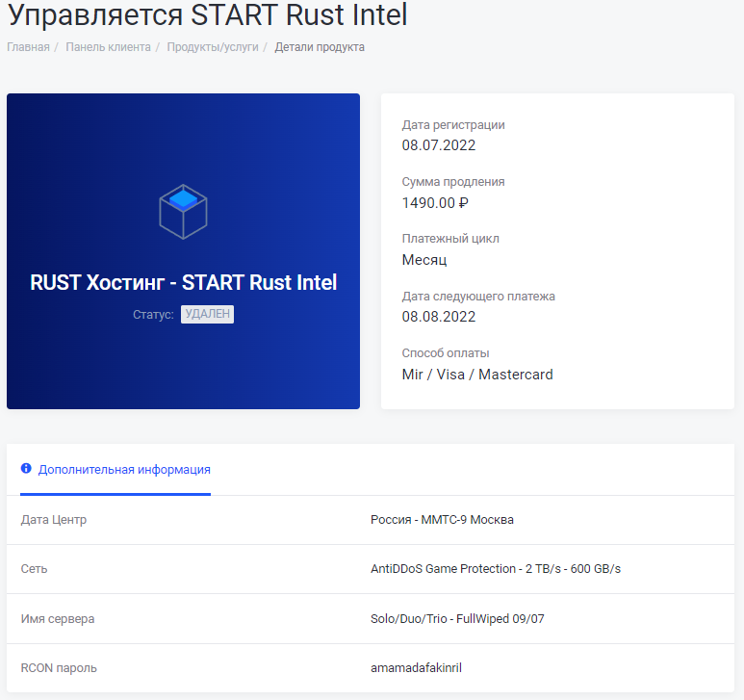744x700 pixels.
Task: Click Детали продукта breadcrumb item
Action: 320,47
